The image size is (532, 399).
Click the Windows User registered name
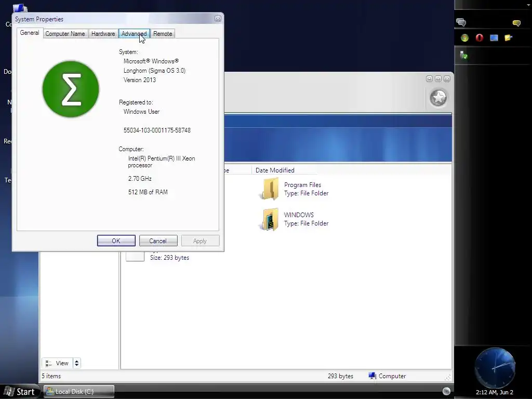141,112
